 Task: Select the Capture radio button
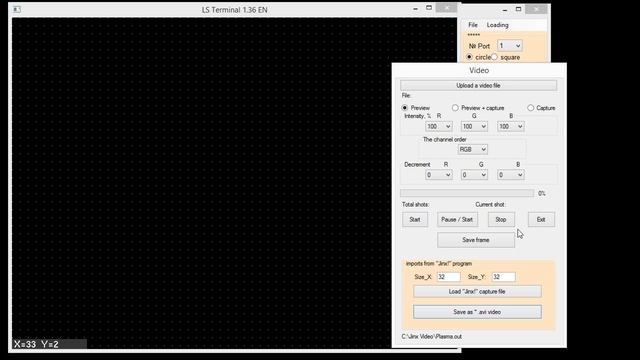click(x=530, y=108)
